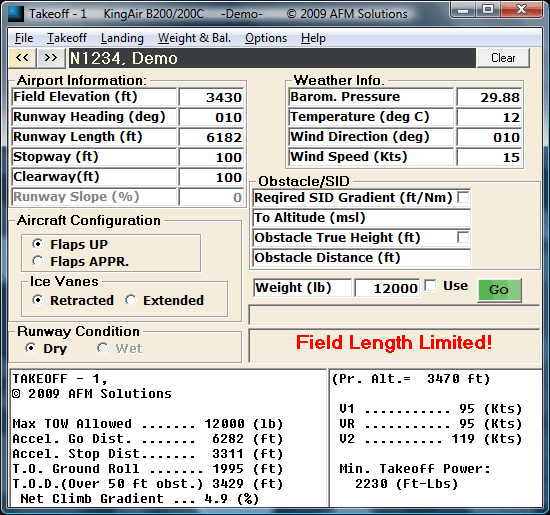Click the Min. Takeoff Power 2230 value
The width and height of the screenshot is (550, 515).
407,484
